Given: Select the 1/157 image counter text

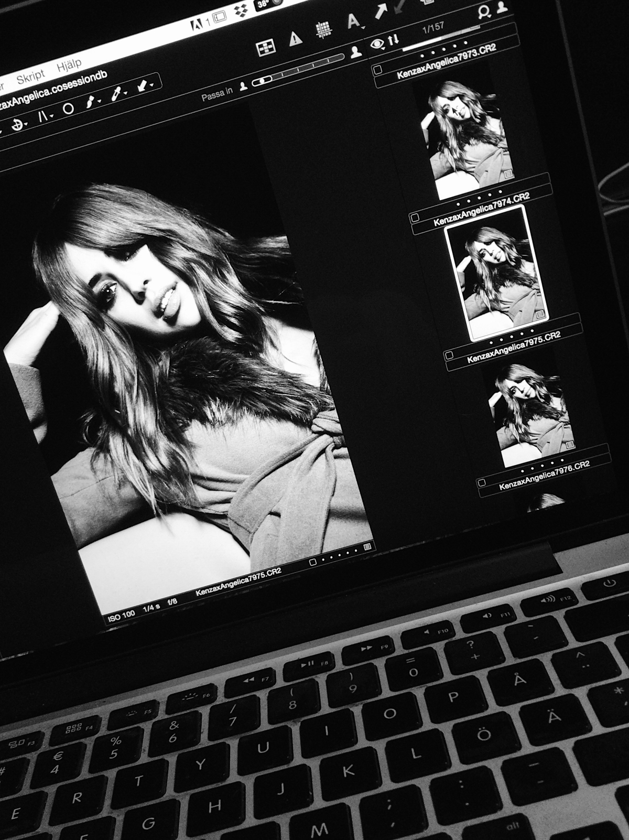Looking at the screenshot, I should click(x=434, y=28).
